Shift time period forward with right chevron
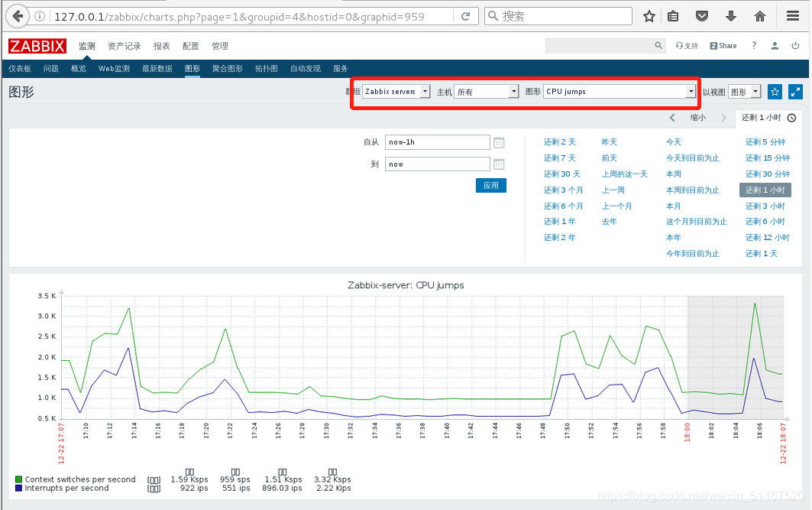Screen dimensions: 812x510 [x=723, y=118]
